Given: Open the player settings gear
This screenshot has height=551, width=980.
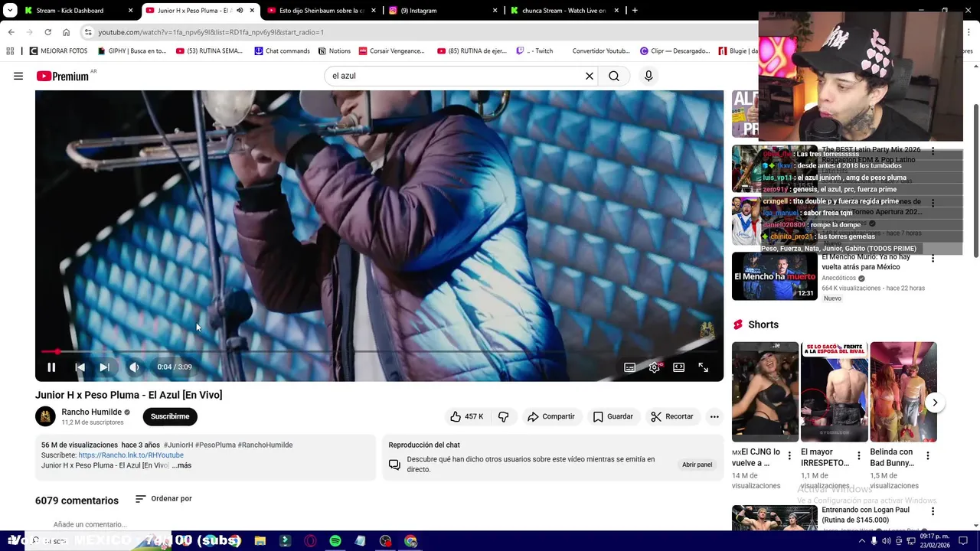Looking at the screenshot, I should [654, 367].
